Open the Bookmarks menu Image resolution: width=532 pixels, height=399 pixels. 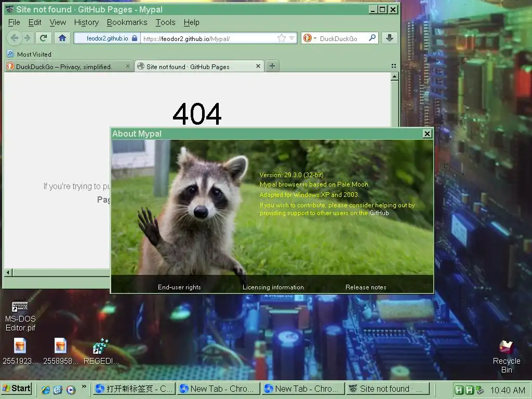coord(127,22)
